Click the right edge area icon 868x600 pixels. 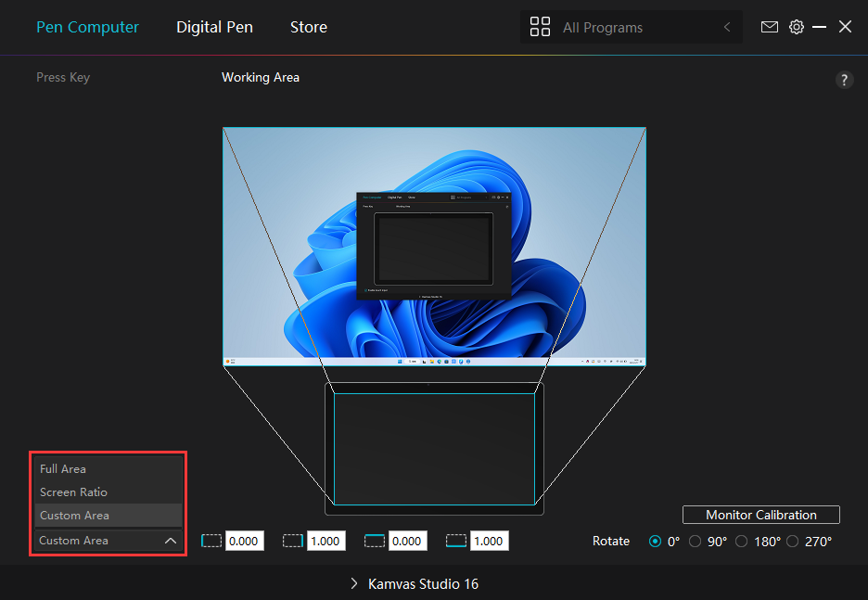[293, 541]
